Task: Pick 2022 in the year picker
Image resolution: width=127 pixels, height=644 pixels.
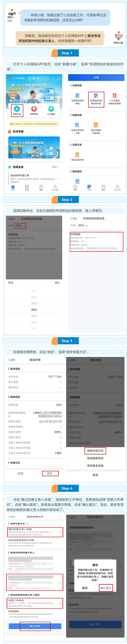Action: coord(34,303)
